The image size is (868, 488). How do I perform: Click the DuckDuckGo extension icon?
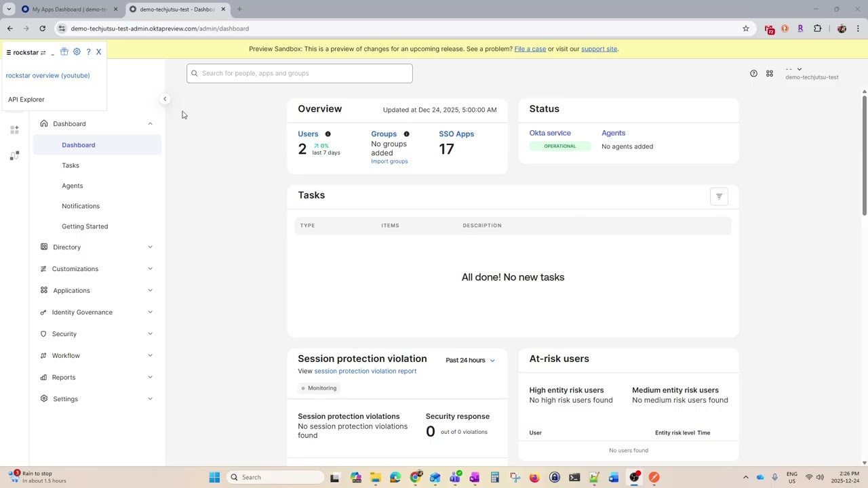coord(785,28)
